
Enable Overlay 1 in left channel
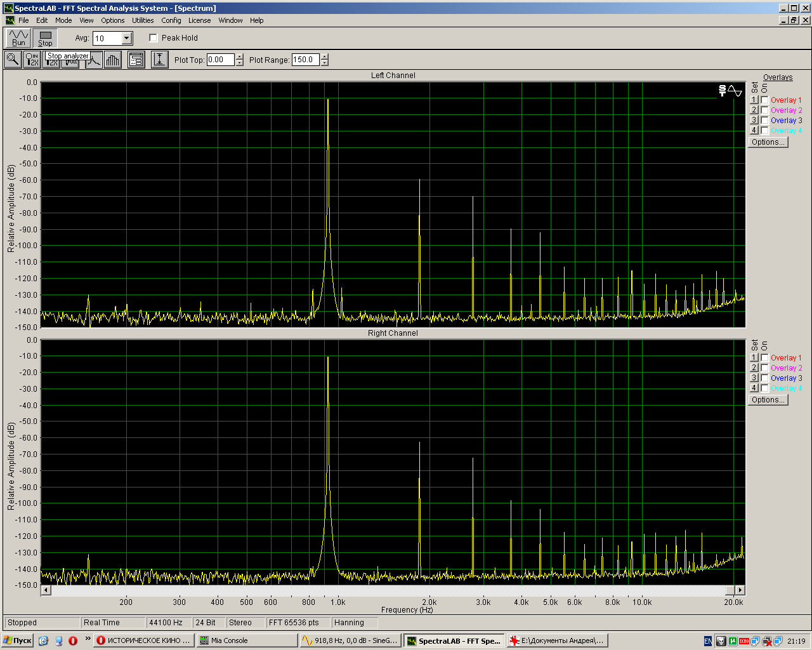(x=765, y=100)
